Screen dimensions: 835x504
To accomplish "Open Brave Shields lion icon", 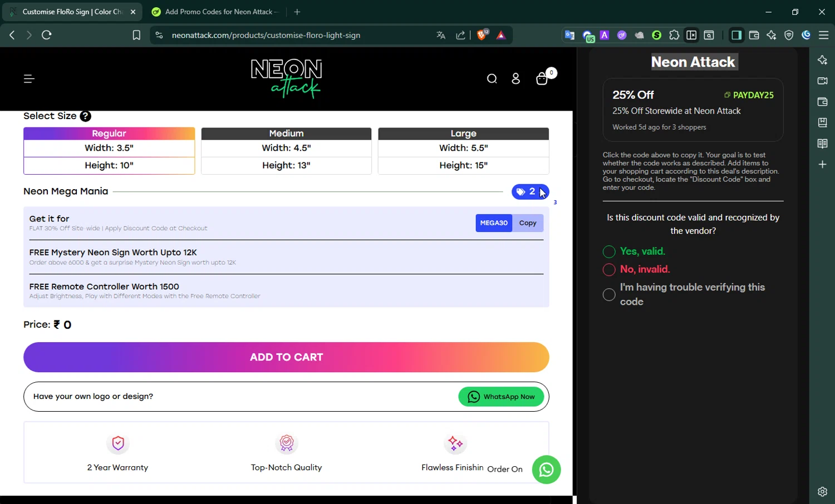I will point(483,34).
